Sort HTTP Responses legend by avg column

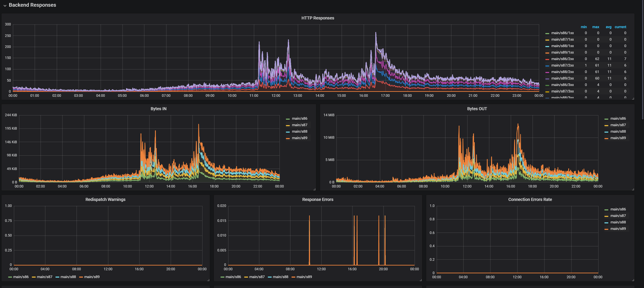tap(608, 27)
